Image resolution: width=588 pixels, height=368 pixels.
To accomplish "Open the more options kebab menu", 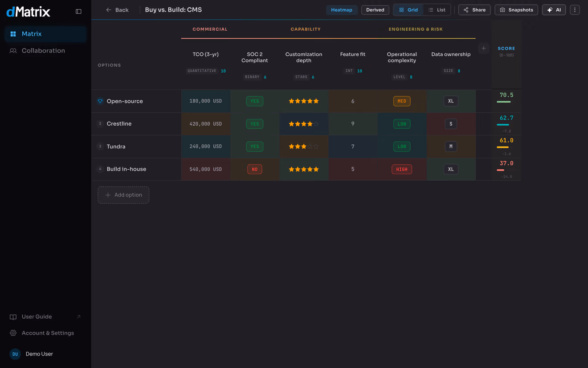I will click(575, 10).
